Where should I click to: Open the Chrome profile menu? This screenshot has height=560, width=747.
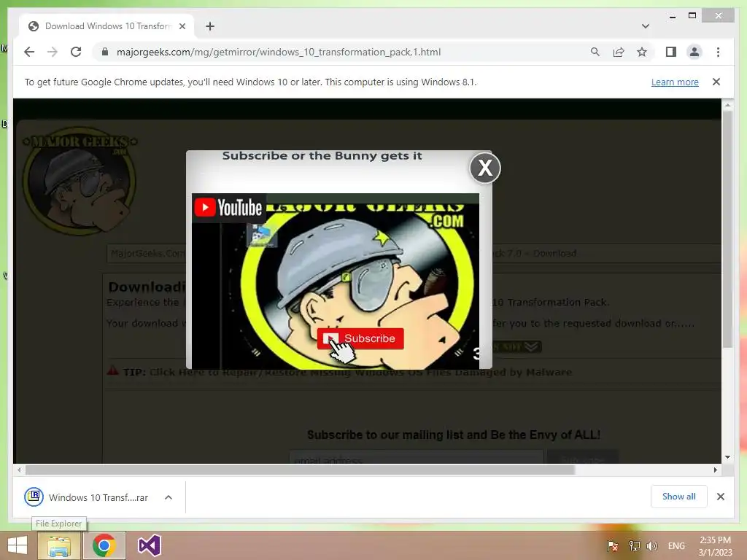[x=694, y=52]
